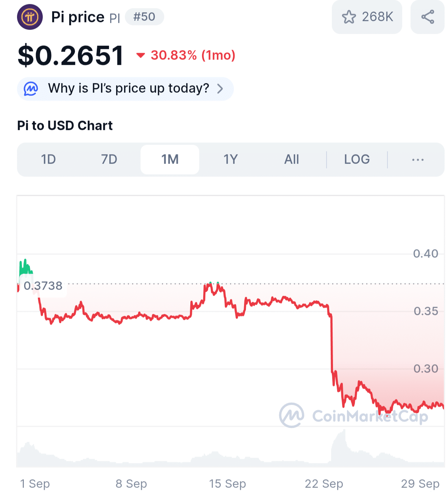
Task: Click the CoinMarketCap watermark logo
Action: [291, 415]
